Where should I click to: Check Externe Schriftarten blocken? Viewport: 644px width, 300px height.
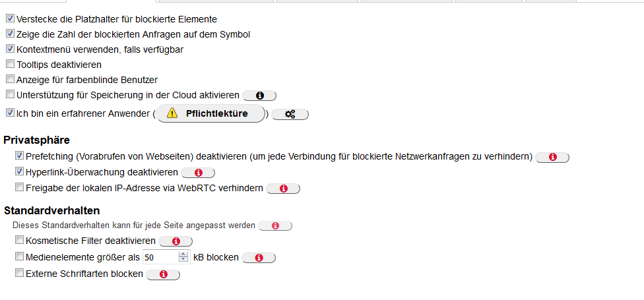coord(19,273)
